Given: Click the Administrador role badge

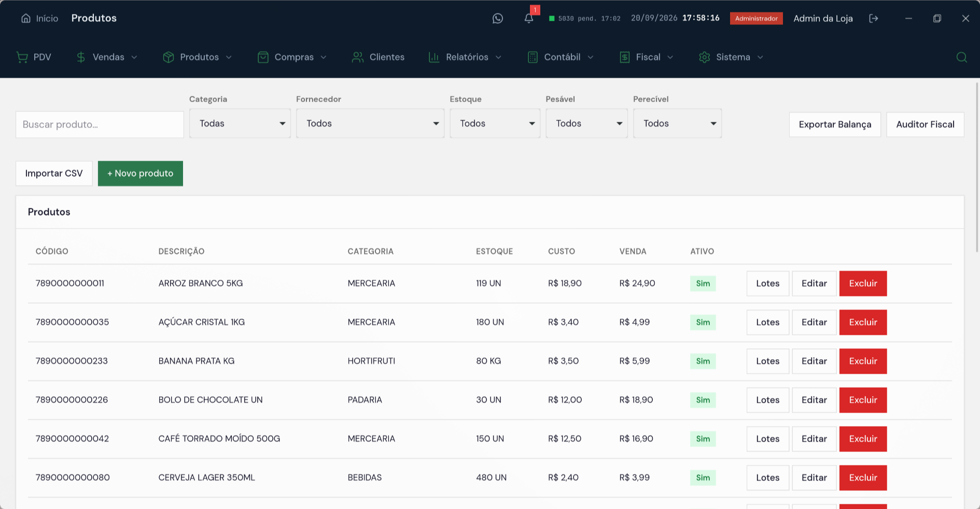Looking at the screenshot, I should pyautogui.click(x=757, y=19).
